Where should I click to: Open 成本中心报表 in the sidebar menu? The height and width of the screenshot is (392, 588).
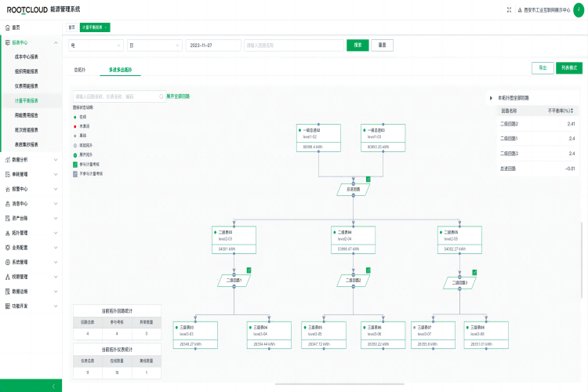click(x=26, y=56)
